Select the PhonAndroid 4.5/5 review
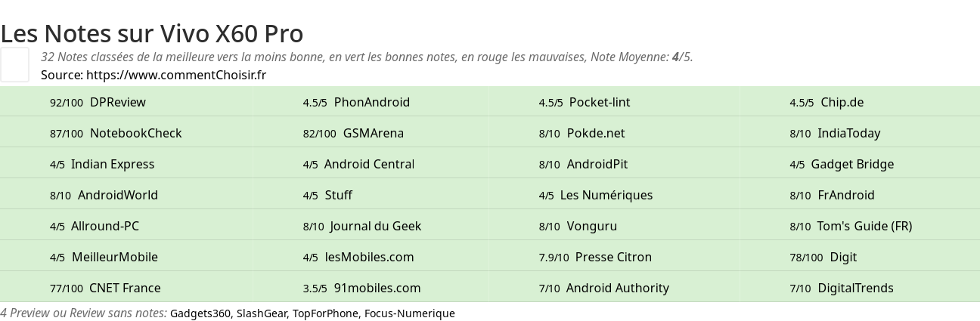Viewport: 980px width, 321px height. click(356, 102)
